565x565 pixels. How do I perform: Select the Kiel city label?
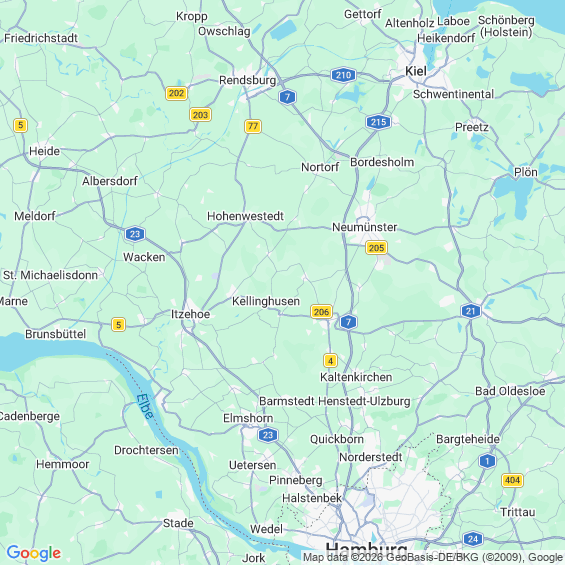point(416,71)
